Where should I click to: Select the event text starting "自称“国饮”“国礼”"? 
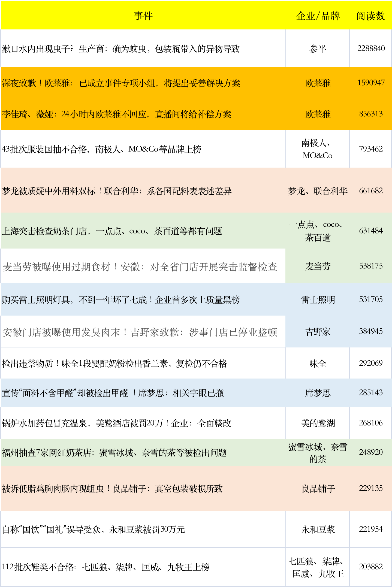point(94,529)
